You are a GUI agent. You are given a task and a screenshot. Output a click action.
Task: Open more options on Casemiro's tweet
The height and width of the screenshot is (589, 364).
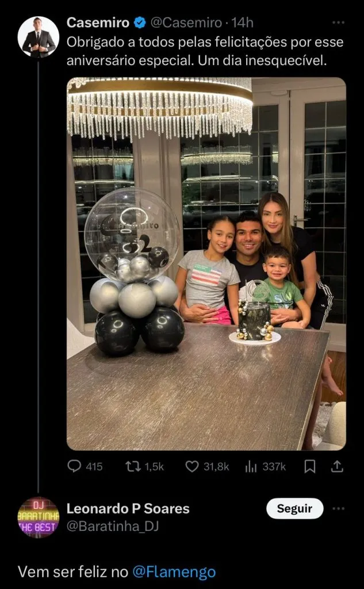[339, 23]
